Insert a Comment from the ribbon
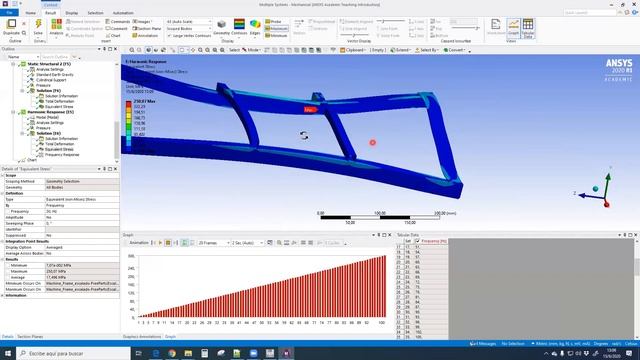 tap(116, 29)
